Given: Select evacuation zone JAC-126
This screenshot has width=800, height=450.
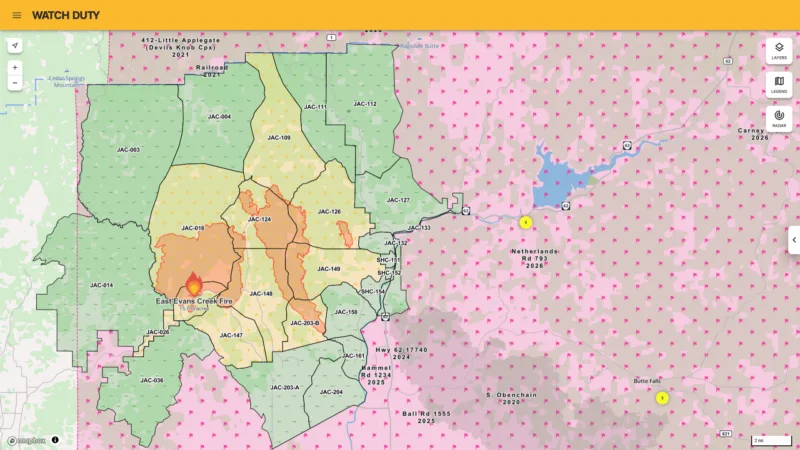Looking at the screenshot, I should point(329,212).
